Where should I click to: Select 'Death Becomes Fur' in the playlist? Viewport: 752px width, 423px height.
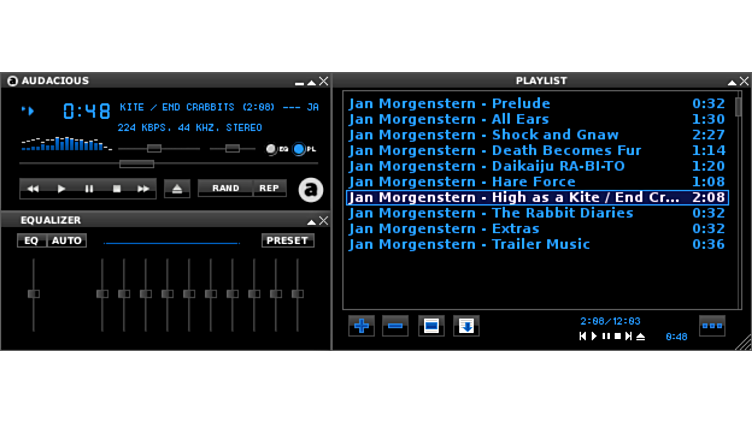click(x=495, y=150)
